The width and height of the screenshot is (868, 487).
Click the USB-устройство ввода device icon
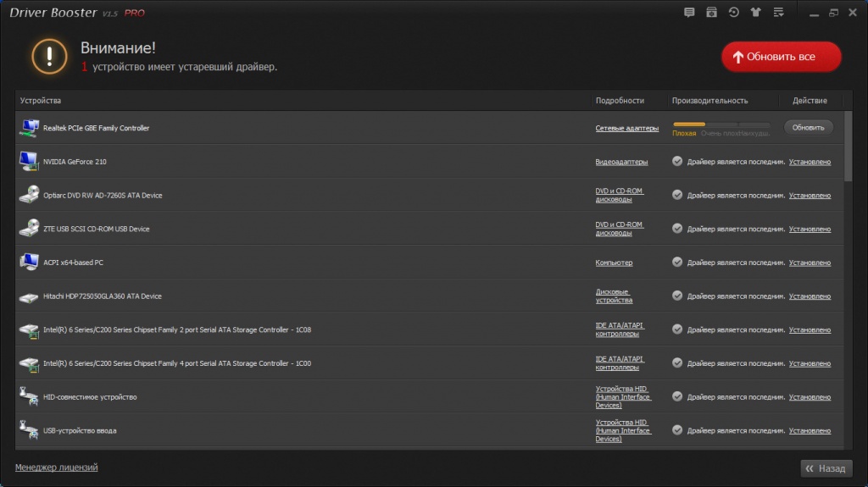(29, 430)
